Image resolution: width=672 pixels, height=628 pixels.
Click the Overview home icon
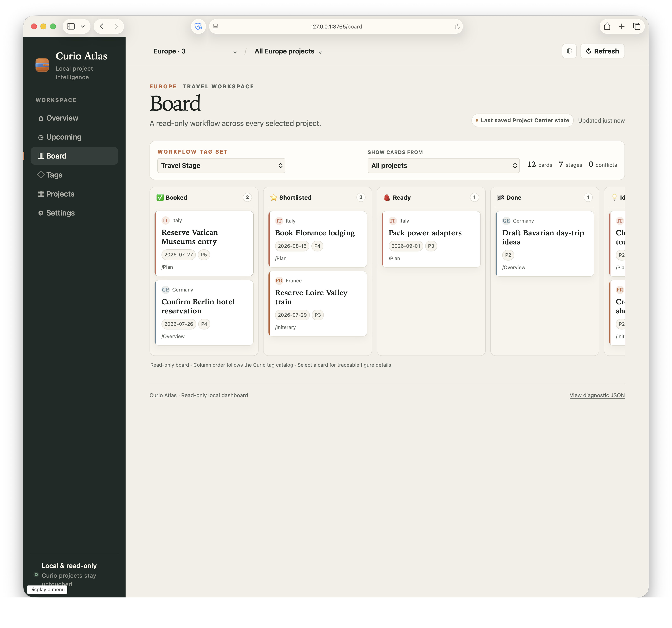[x=41, y=118]
